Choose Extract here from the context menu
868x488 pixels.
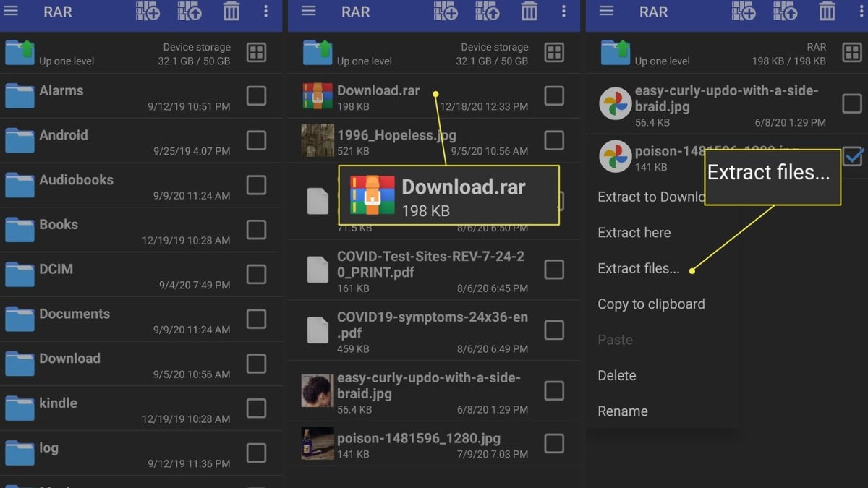(x=634, y=233)
